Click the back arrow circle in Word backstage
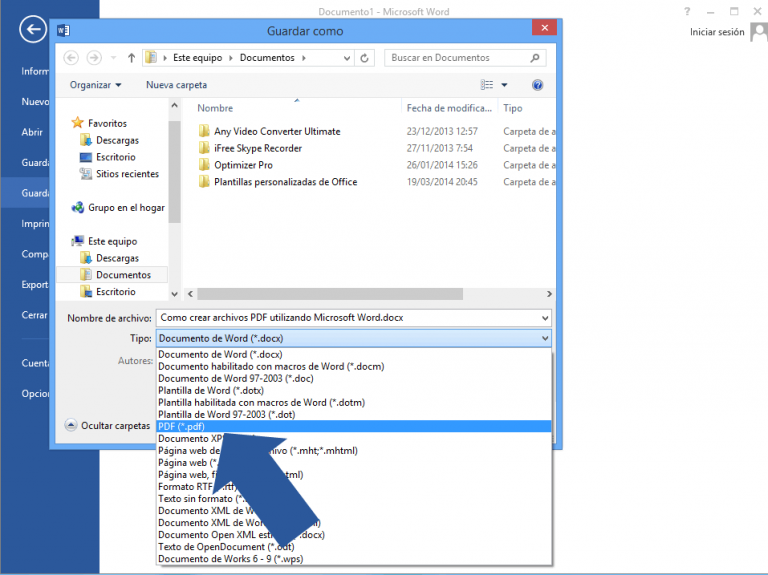This screenshot has height=575, width=768. (34, 30)
